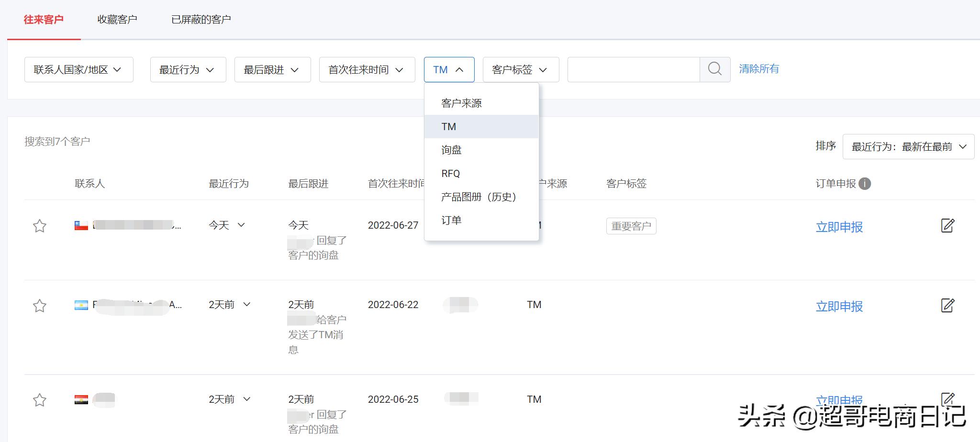Viewport: 980px width, 442px height.
Task: Open the 已屏蔽的客户 tab
Action: [x=200, y=19]
